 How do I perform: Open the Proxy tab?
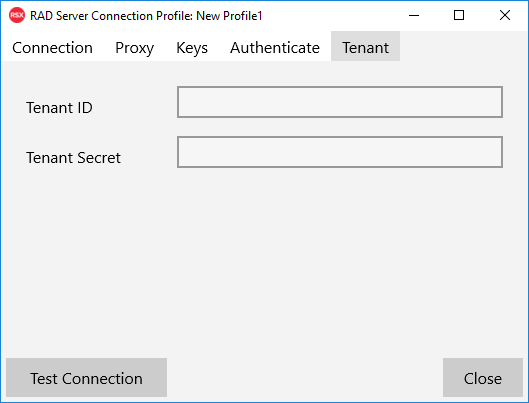[x=135, y=48]
